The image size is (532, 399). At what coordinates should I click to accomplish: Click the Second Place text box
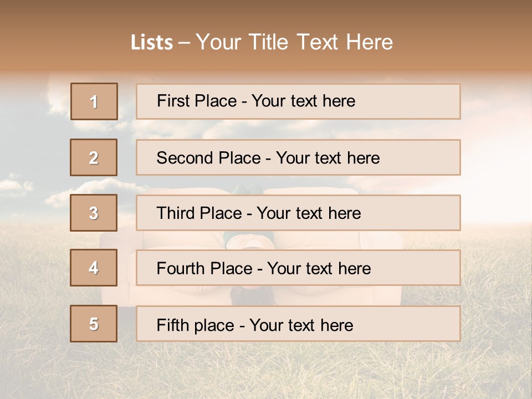click(298, 157)
